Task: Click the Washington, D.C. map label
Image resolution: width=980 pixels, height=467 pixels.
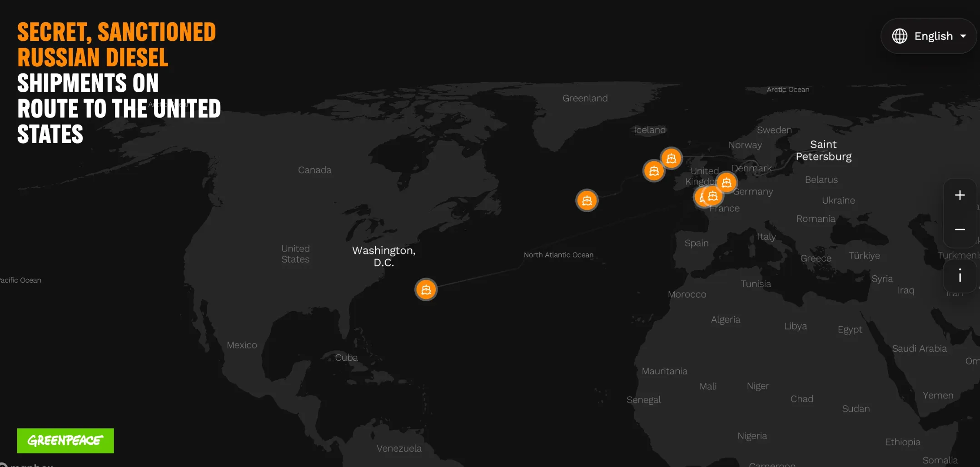Action: point(384,256)
